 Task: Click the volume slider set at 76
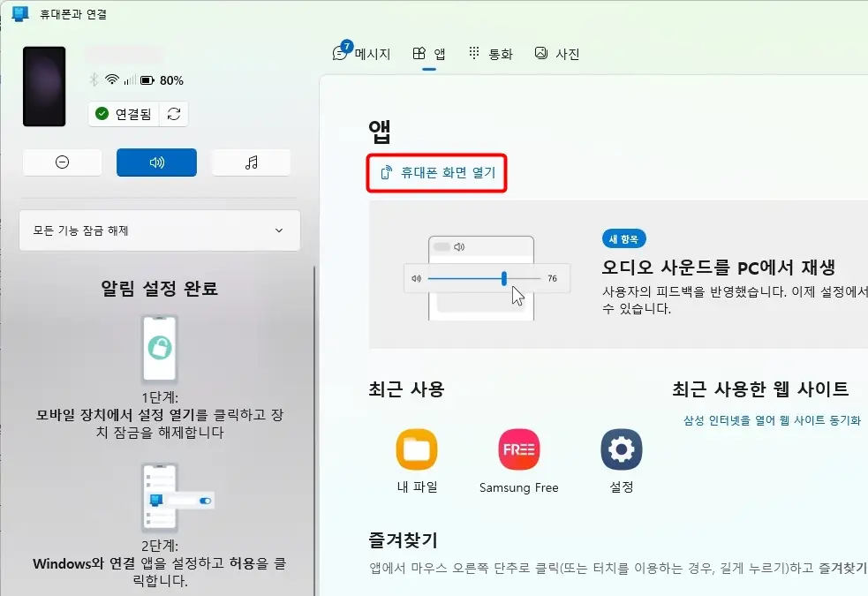(x=503, y=278)
